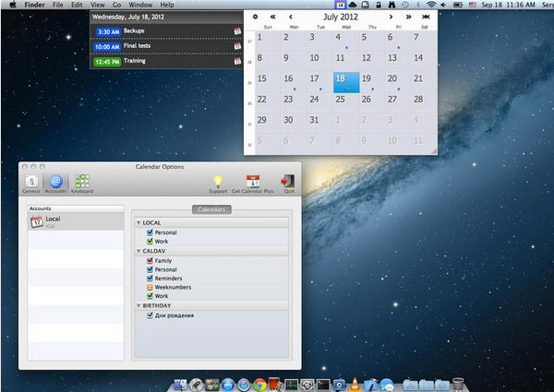Collapse the CALDAV calendar group
Screen dimensions: 554x392
click(138, 251)
